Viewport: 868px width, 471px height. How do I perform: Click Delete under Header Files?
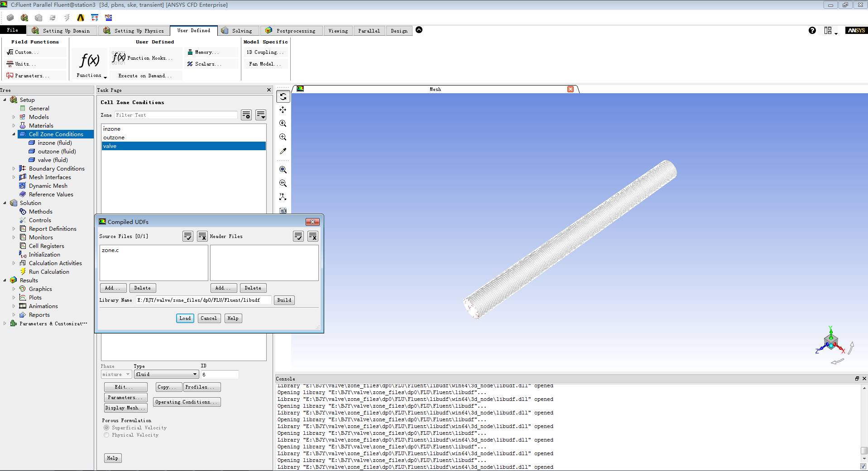pyautogui.click(x=253, y=288)
